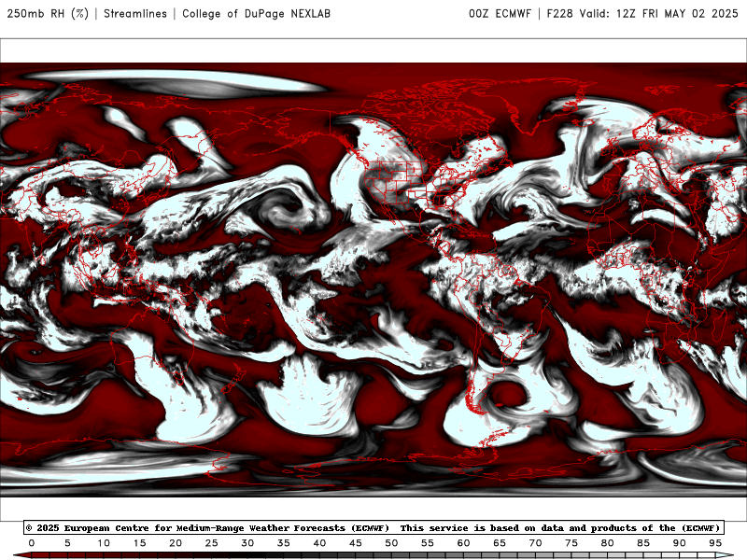Click the "35" label on color scale

coord(284,543)
